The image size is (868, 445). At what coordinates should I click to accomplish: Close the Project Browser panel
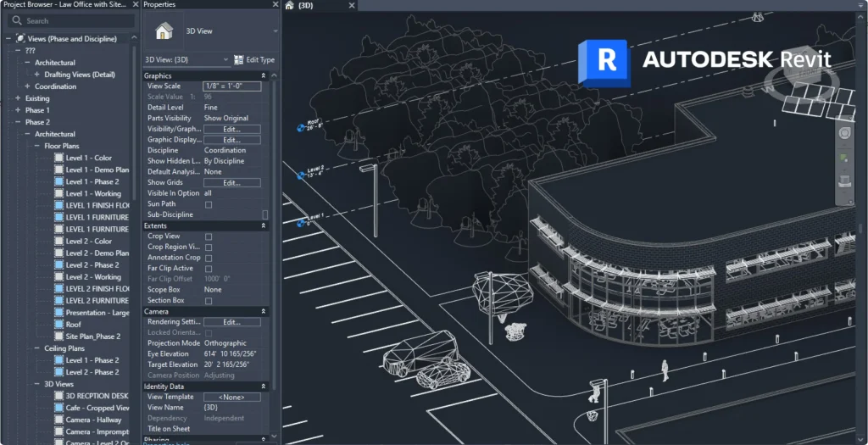click(x=134, y=4)
